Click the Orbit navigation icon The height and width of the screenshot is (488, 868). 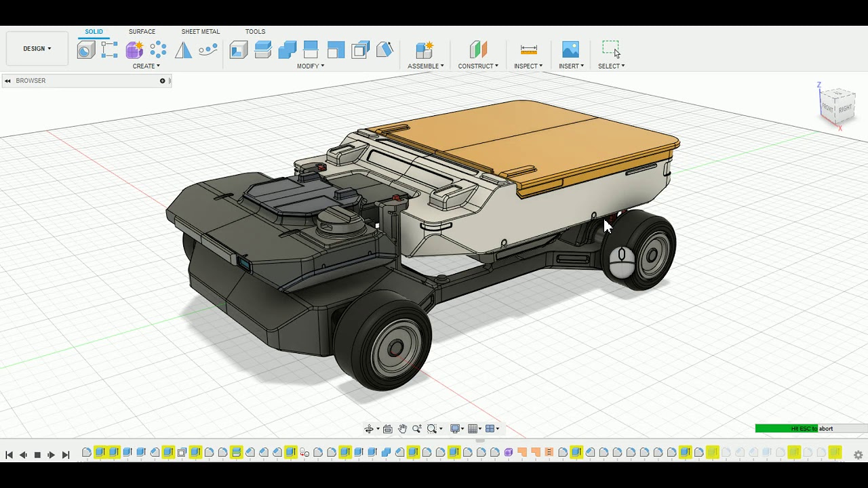point(369,428)
